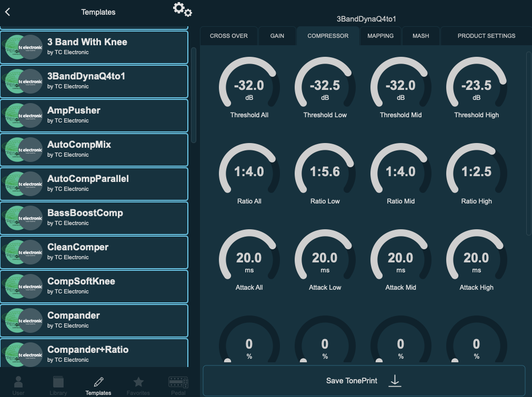
Task: Select the CleanComper template
Action: pyautogui.click(x=94, y=252)
